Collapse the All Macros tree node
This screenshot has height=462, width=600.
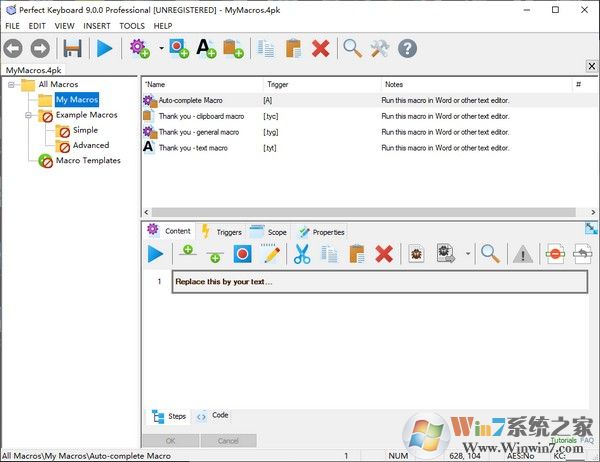point(12,85)
